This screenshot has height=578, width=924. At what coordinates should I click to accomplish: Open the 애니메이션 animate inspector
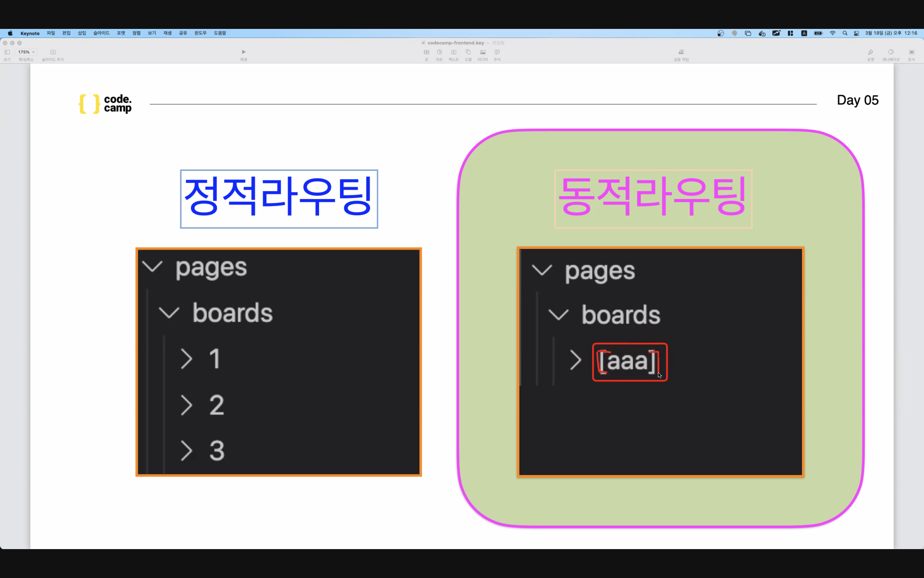click(x=891, y=52)
